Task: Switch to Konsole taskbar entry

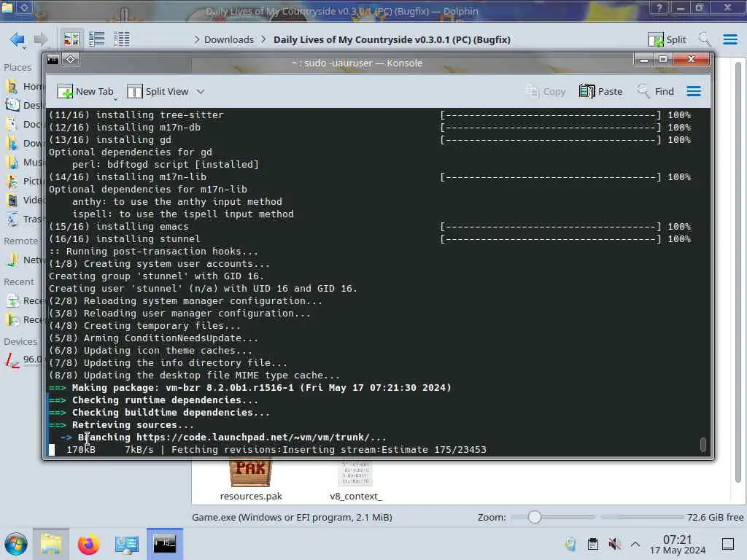Action: click(164, 544)
